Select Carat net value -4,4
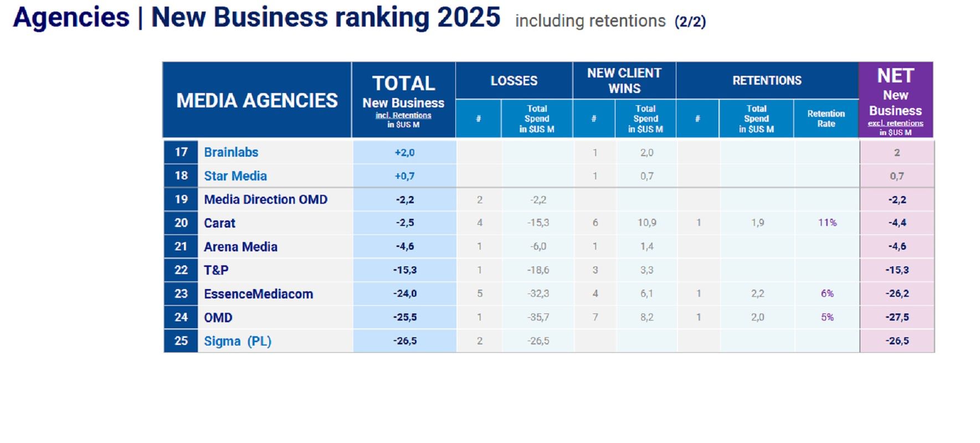This screenshot has height=443, width=980. (897, 223)
